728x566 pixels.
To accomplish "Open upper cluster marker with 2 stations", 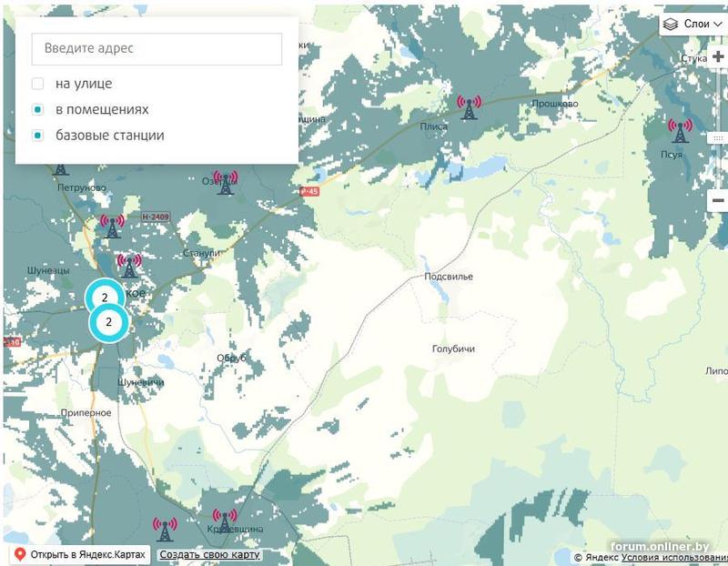I will point(105,298).
